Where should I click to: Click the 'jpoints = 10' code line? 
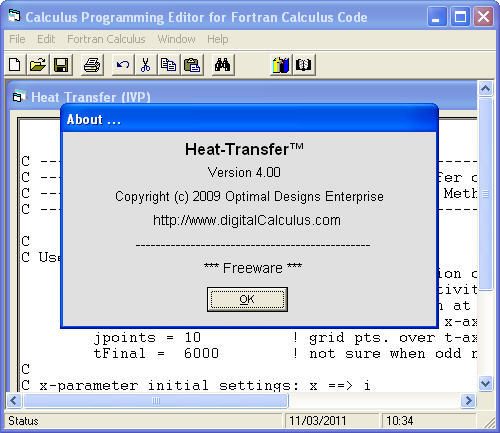(x=147, y=338)
